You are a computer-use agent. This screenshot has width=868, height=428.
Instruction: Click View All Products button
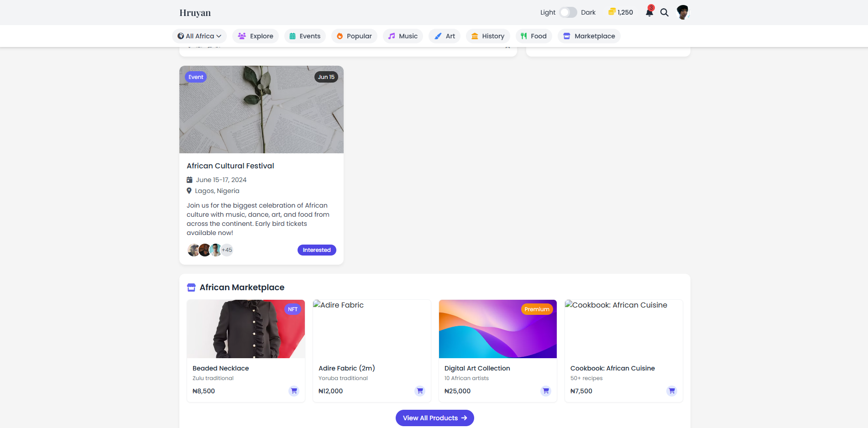pos(434,418)
